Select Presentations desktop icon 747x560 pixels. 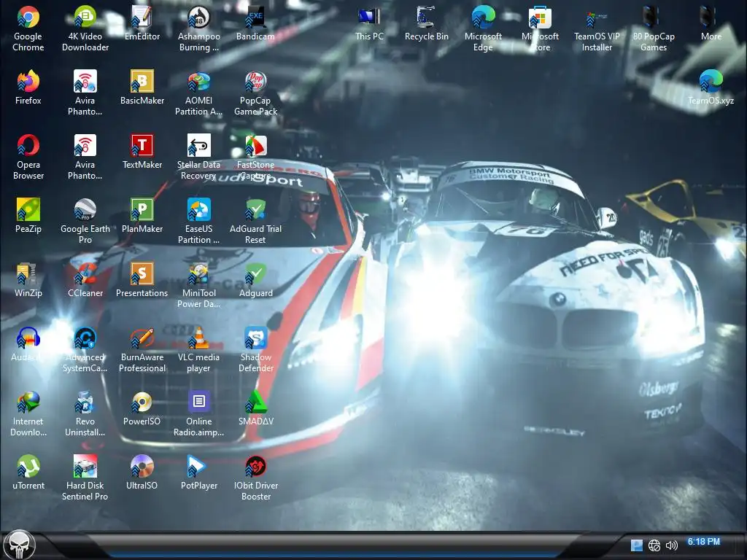pyautogui.click(x=142, y=274)
